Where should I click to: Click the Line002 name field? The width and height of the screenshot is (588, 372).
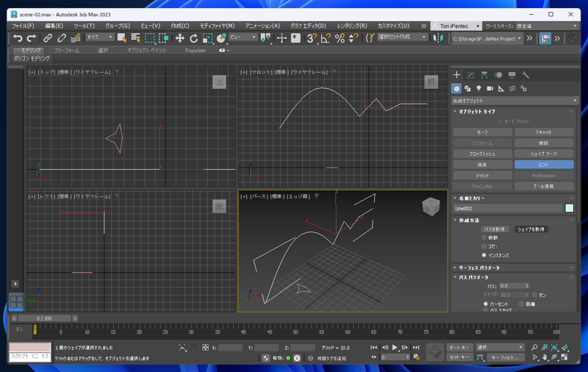pos(508,208)
